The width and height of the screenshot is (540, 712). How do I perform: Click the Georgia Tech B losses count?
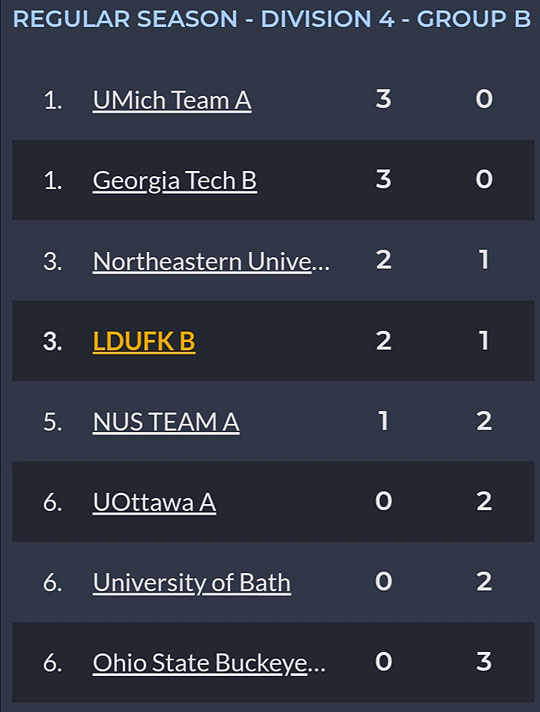pos(484,179)
